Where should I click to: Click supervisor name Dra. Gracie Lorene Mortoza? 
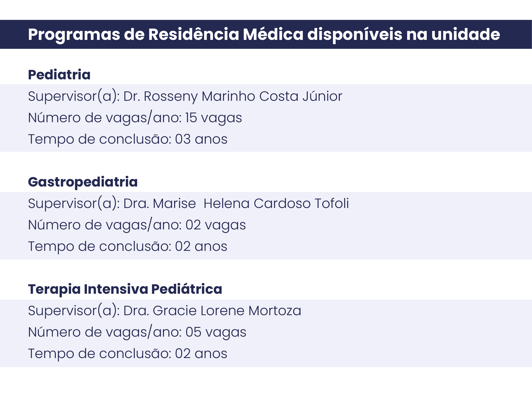click(212, 311)
